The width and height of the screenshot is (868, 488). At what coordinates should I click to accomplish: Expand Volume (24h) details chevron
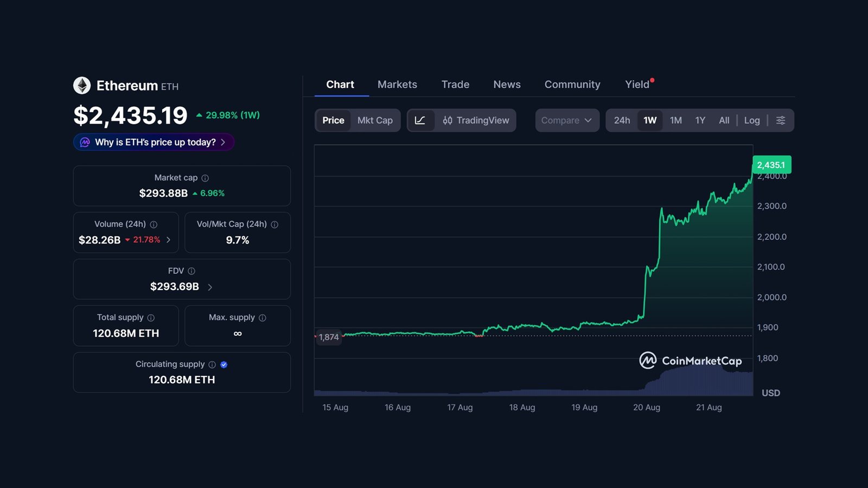(169, 240)
